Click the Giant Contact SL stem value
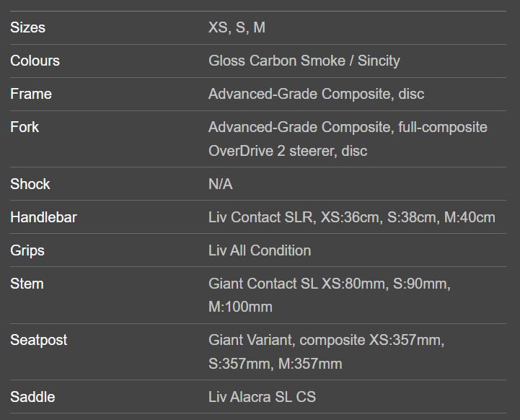The height and width of the screenshot is (420, 520). [330, 295]
